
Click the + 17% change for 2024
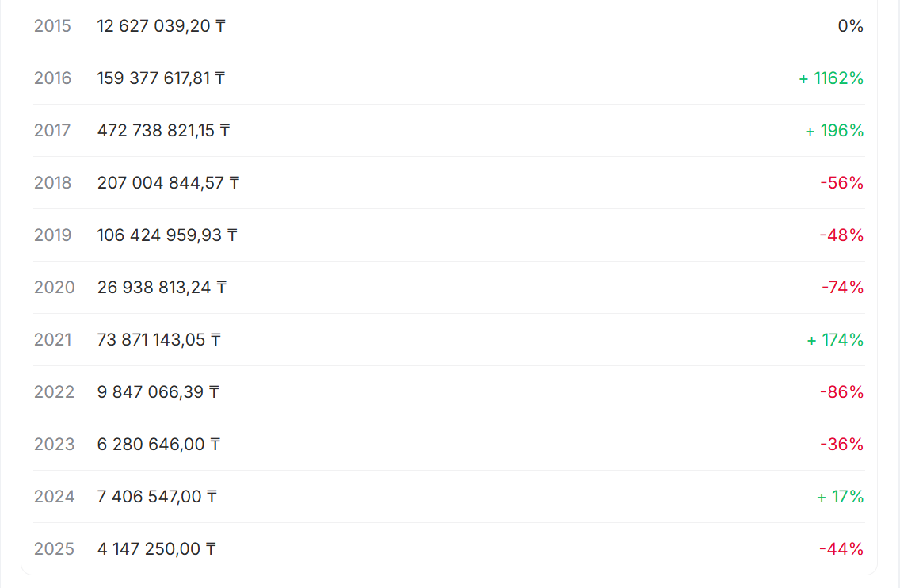(840, 497)
